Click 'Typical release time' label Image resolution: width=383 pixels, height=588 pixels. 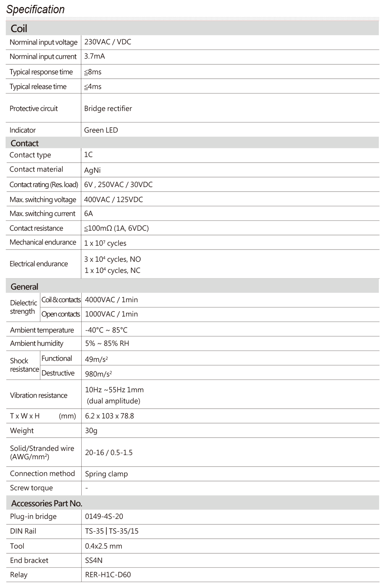[38, 87]
